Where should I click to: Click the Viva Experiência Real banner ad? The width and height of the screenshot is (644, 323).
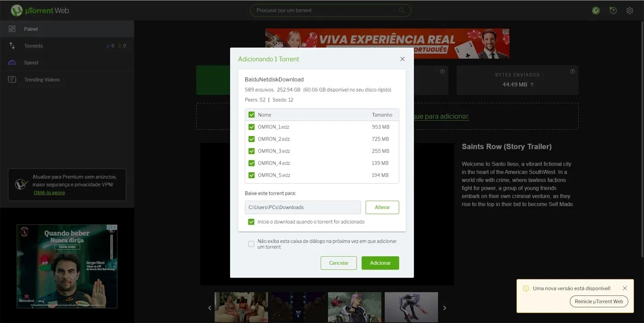387,44
